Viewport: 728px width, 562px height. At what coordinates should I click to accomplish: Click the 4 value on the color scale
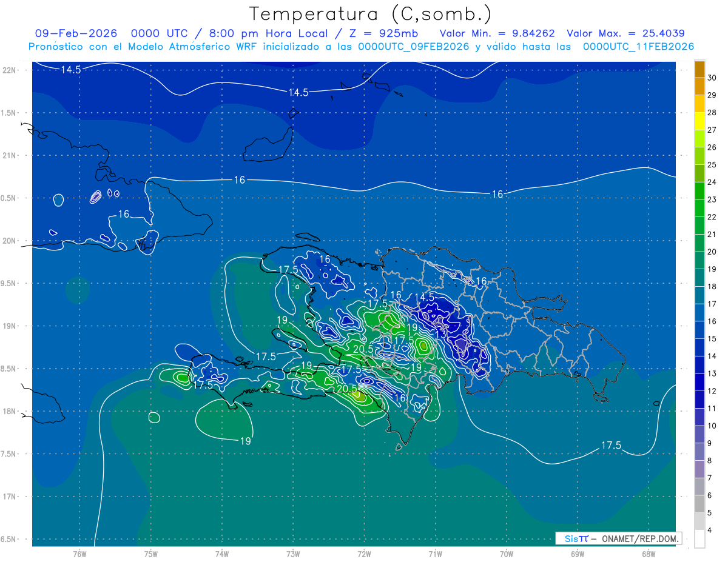pyautogui.click(x=711, y=531)
